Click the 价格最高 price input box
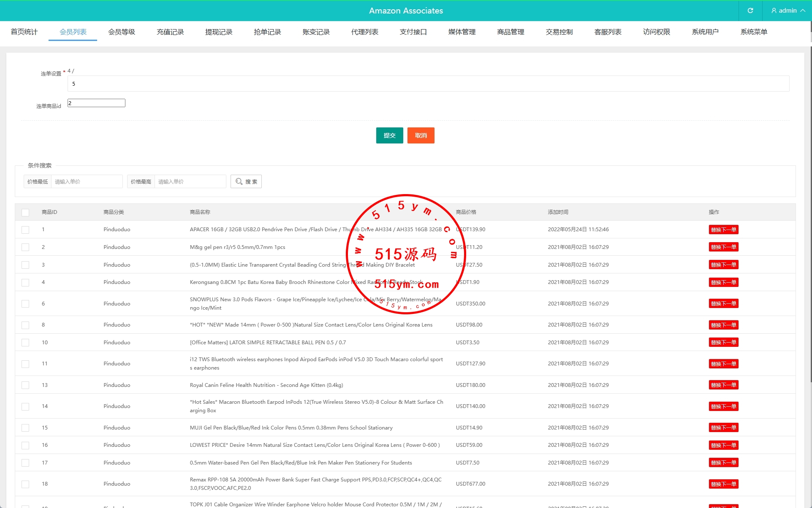Screen dimensions: 812x508 pos(190,181)
